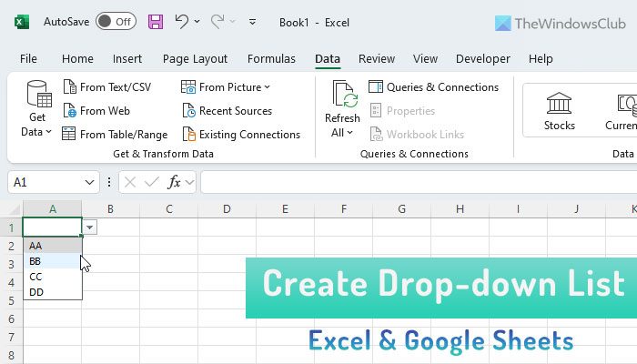Toggle the AutoSave switch
The width and height of the screenshot is (637, 364).
point(116,22)
